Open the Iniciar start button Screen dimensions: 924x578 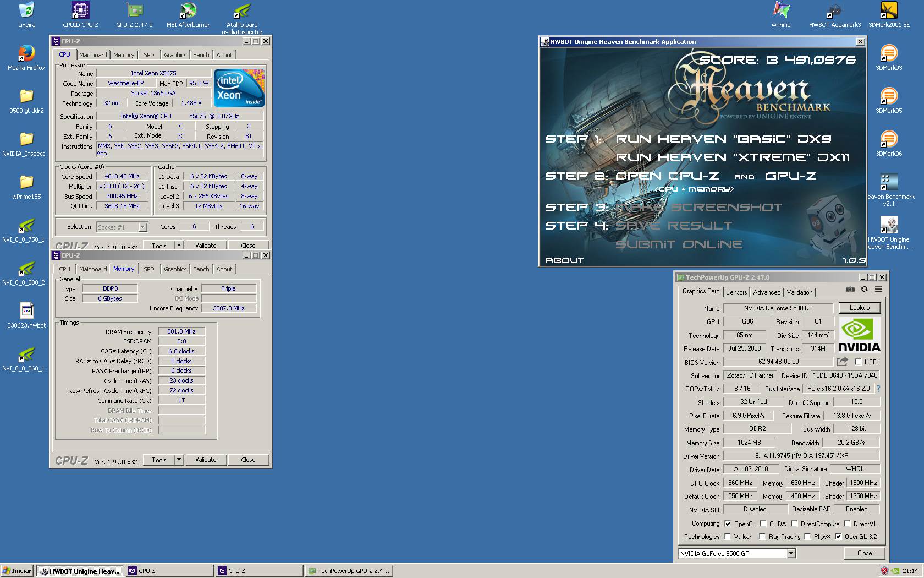17,571
